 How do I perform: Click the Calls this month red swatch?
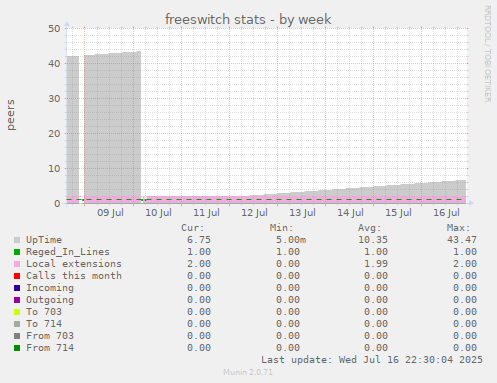[17, 276]
